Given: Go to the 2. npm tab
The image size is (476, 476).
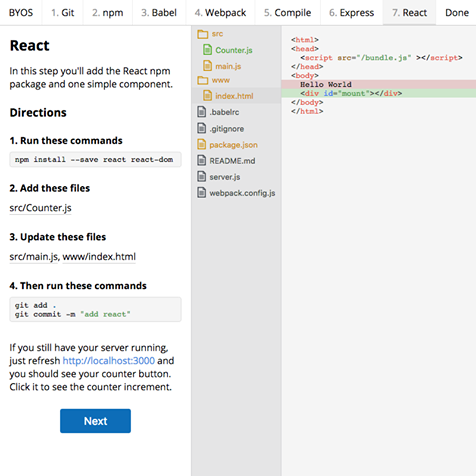Looking at the screenshot, I should click(x=108, y=13).
